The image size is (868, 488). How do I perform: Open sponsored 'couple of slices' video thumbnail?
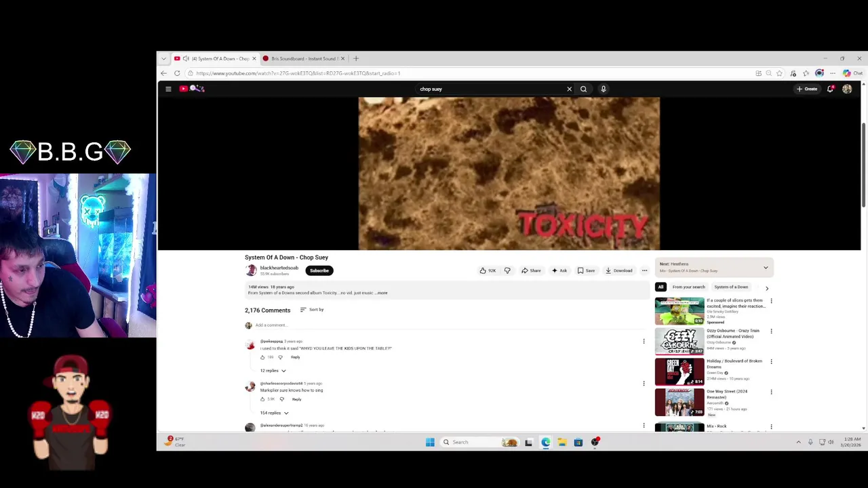click(679, 311)
